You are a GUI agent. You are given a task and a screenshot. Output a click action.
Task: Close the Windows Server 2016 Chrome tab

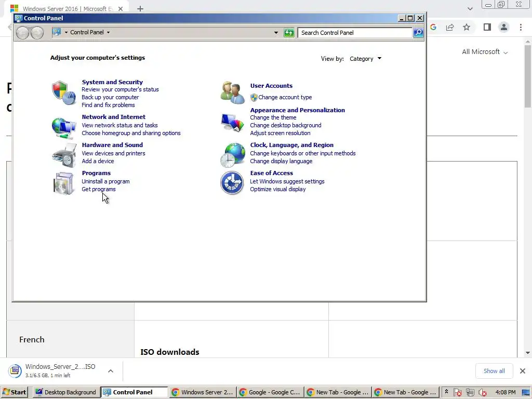(121, 9)
